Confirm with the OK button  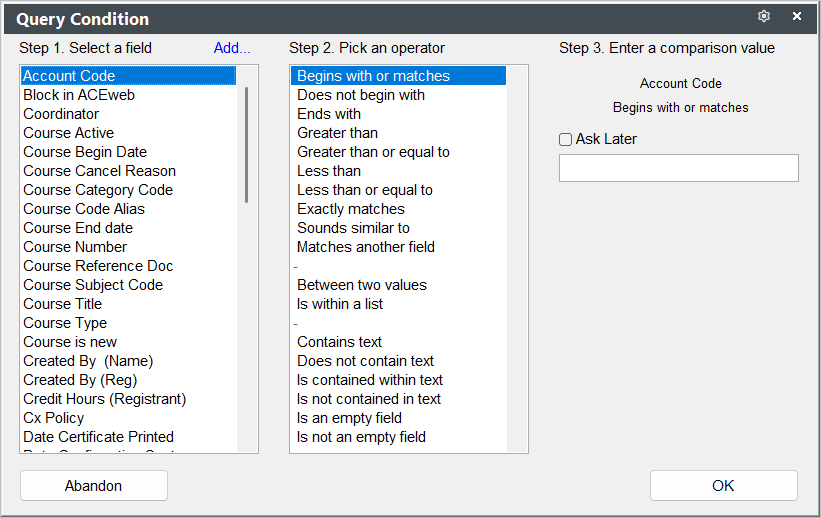(724, 486)
